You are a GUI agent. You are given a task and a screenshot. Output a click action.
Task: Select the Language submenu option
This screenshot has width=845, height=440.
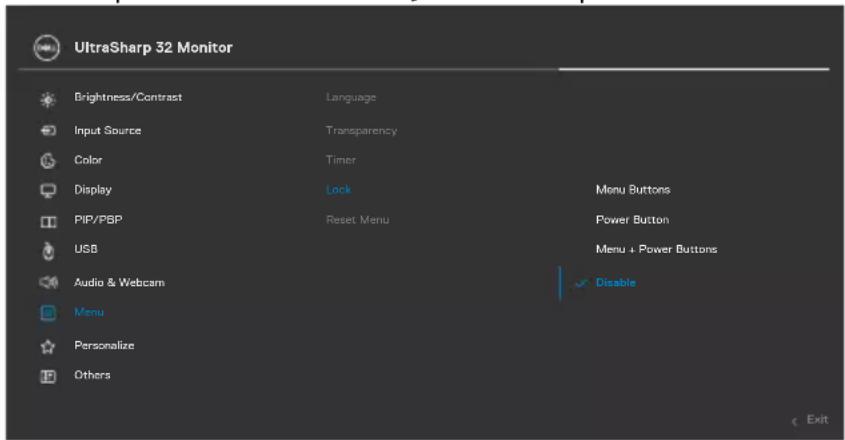[351, 98]
